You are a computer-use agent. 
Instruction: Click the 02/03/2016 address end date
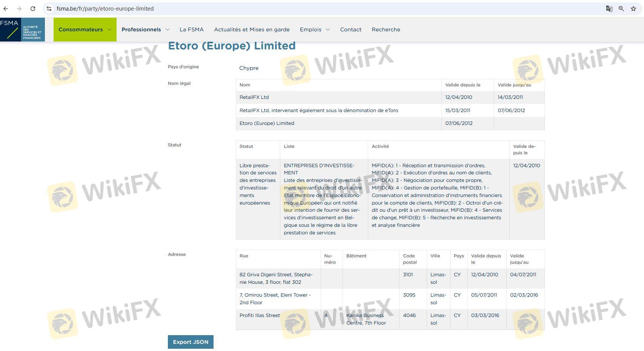(524, 295)
